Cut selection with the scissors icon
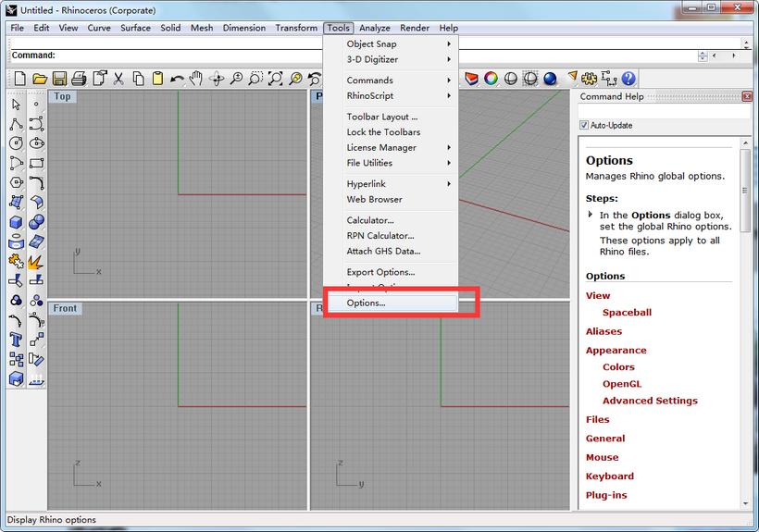Screen dimensions: 759x532 pyautogui.click(x=118, y=79)
